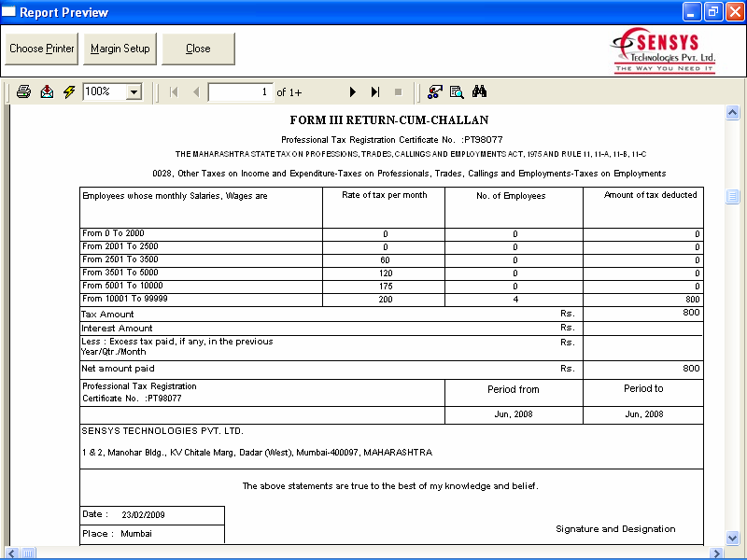This screenshot has height=560, width=747.
Task: Click the Margin Setup button
Action: pos(120,49)
